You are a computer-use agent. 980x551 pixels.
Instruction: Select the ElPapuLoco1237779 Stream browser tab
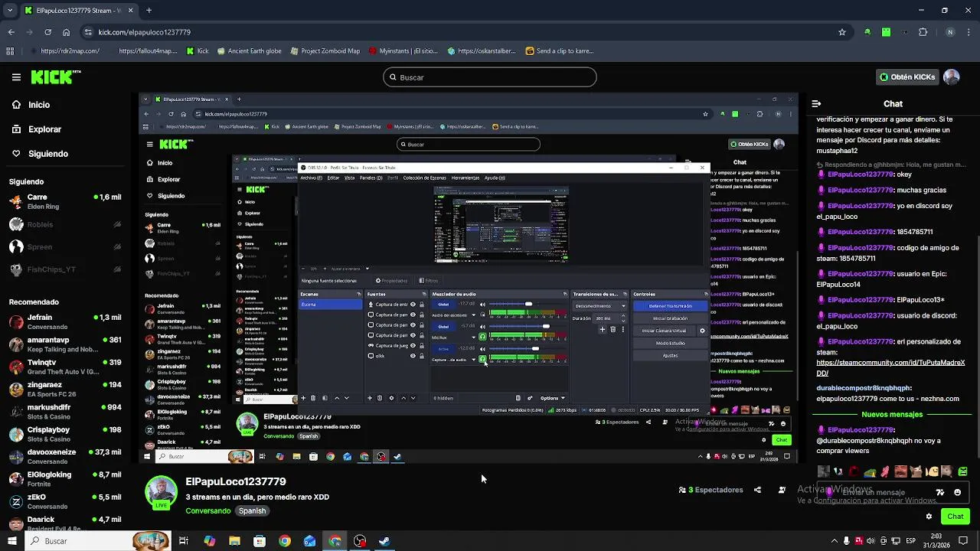click(78, 11)
